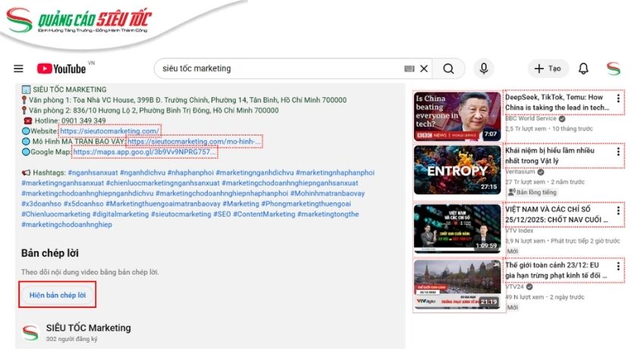Open hashtag #chienluocmarketingnganhsanxuat

[x=162, y=184]
